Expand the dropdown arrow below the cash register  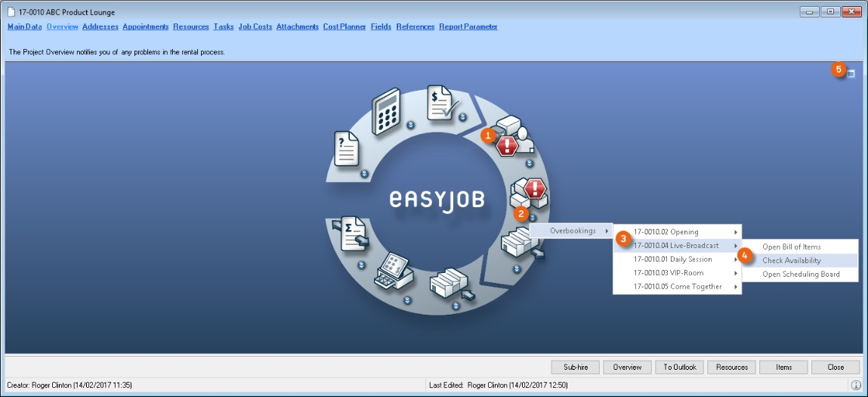[x=408, y=299]
